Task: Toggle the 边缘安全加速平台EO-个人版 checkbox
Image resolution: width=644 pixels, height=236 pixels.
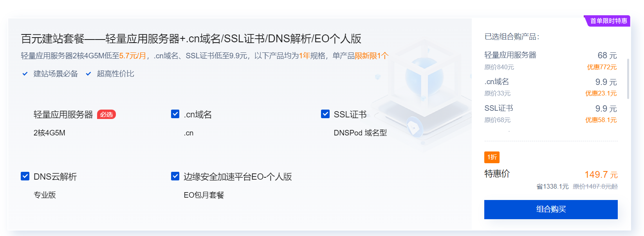Action: 175,176
